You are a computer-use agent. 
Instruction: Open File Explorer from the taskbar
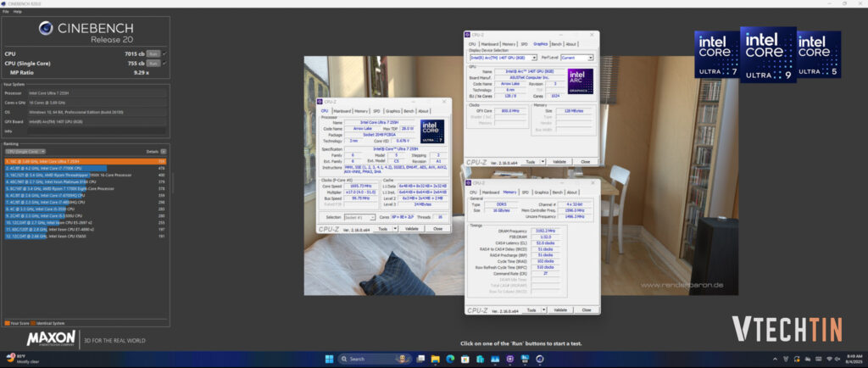pyautogui.click(x=436, y=359)
